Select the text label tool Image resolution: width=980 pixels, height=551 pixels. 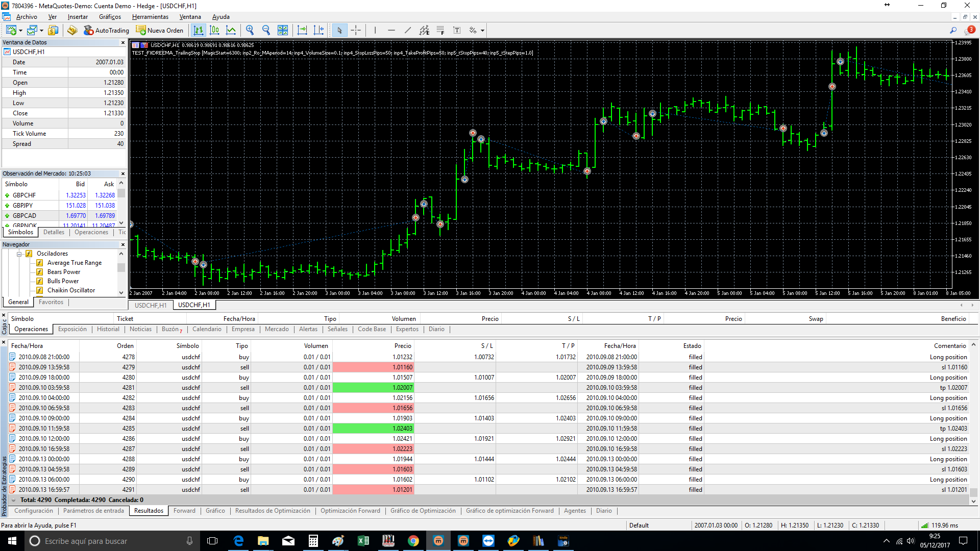coord(457,31)
